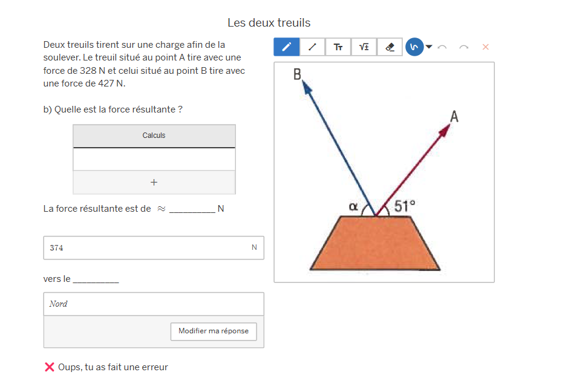This screenshot has width=588, height=392.
Task: Expand the stroke options dropdown arrow
Action: coord(429,47)
